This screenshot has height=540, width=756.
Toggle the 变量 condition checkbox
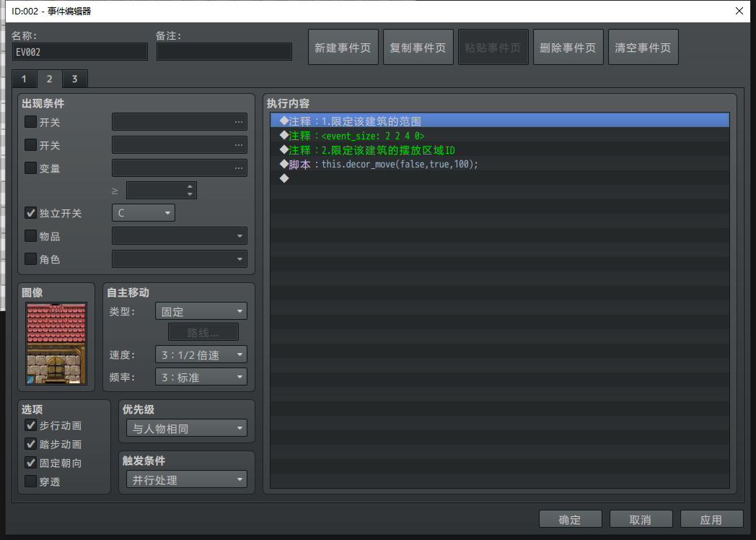click(30, 168)
